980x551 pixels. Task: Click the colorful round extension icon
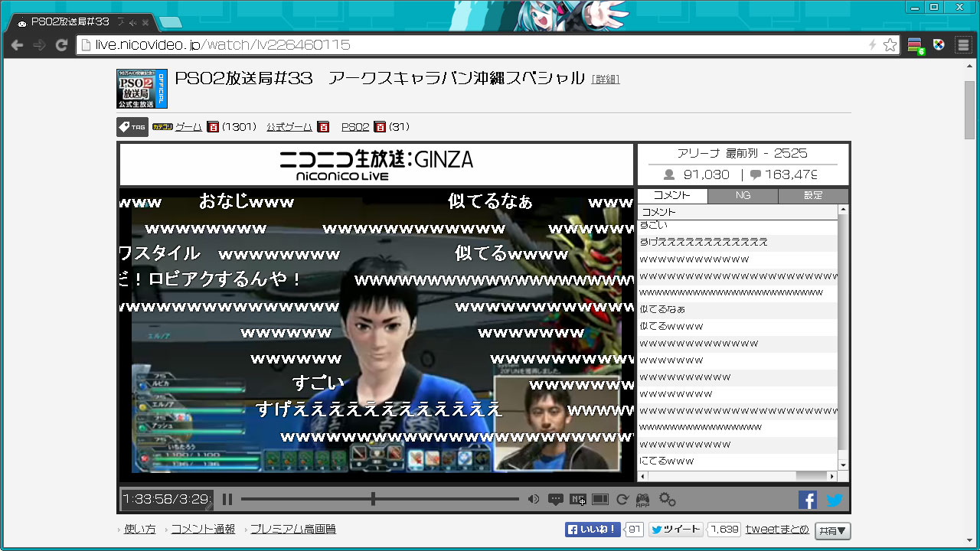point(939,44)
